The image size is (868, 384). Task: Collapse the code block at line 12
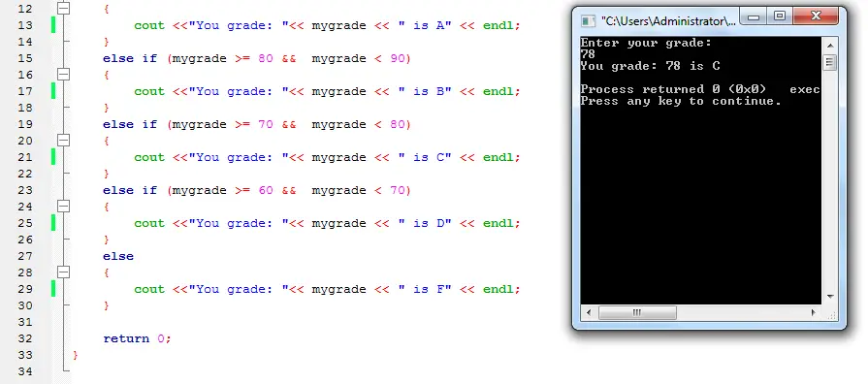64,8
